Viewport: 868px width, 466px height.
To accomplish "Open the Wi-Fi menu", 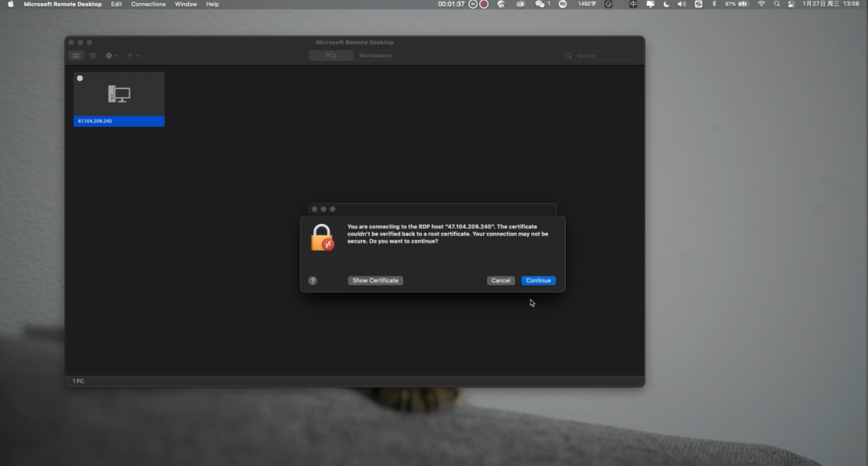I will 761,4.
